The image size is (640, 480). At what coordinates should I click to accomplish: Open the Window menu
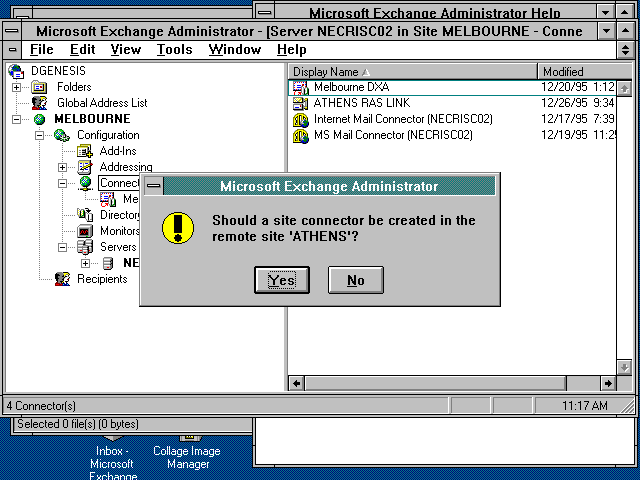pos(235,50)
